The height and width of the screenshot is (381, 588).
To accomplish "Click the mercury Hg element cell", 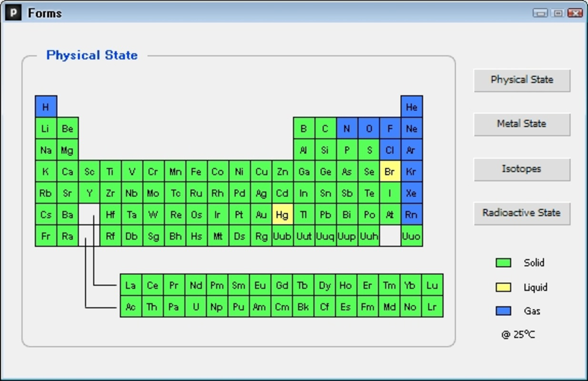I will (282, 214).
